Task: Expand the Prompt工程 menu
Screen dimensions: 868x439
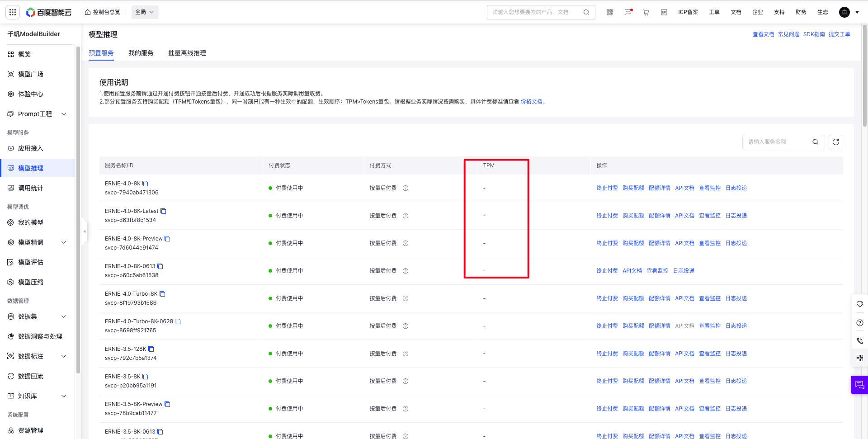Action: point(64,114)
